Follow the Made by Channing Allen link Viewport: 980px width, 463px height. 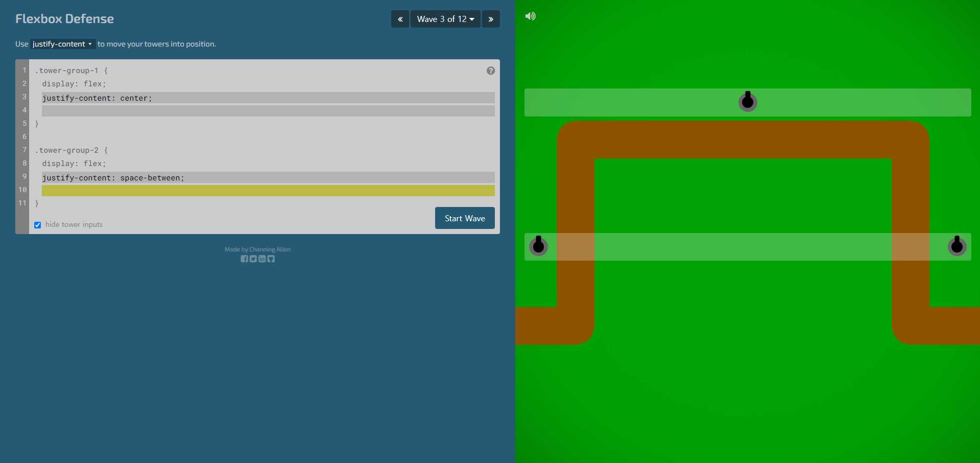click(x=257, y=249)
